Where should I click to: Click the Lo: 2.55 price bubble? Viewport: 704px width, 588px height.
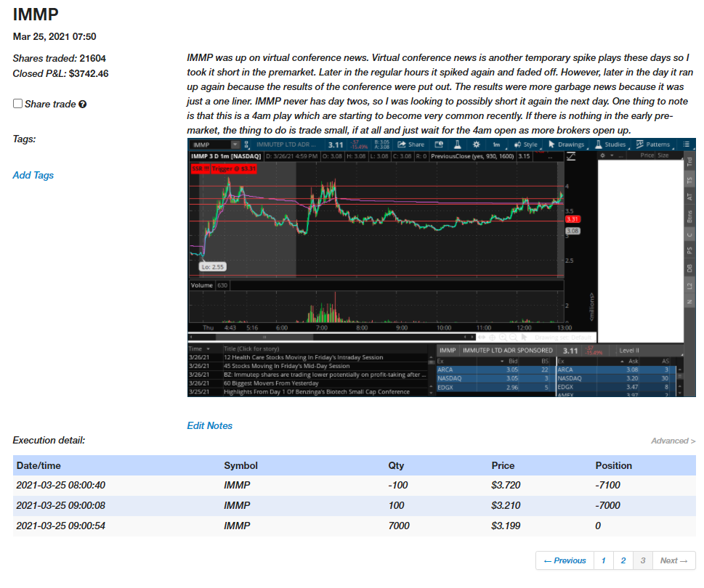click(x=212, y=267)
